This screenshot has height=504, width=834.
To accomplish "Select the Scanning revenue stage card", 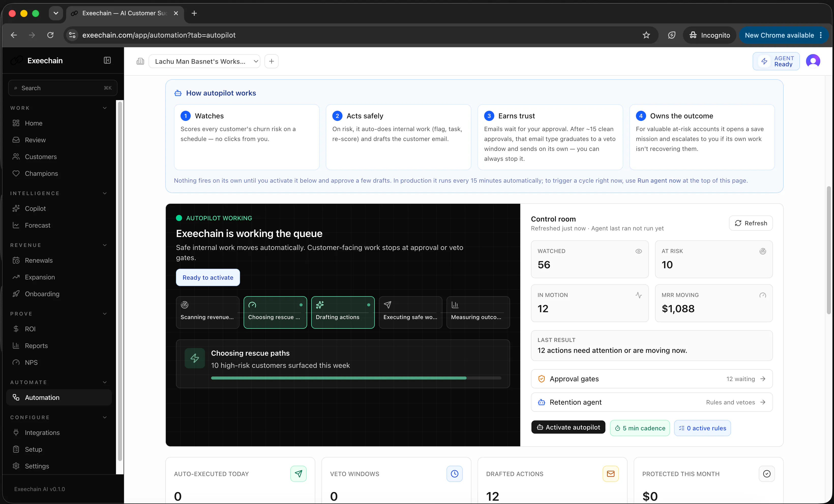I will [207, 312].
